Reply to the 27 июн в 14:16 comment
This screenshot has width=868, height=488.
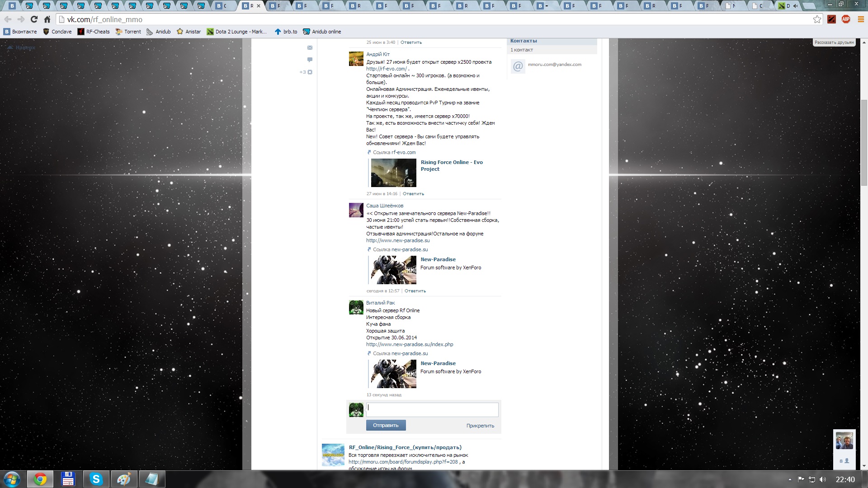tap(413, 194)
